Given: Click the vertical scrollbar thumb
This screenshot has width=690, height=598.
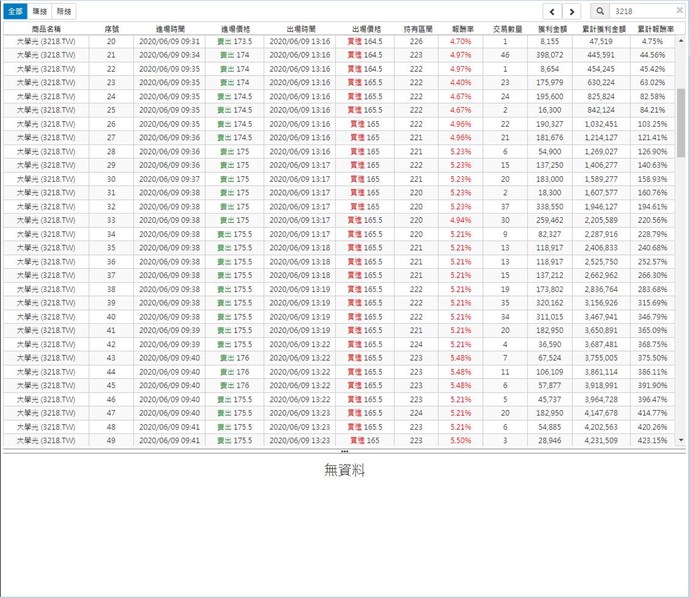Looking at the screenshot, I should click(682, 120).
